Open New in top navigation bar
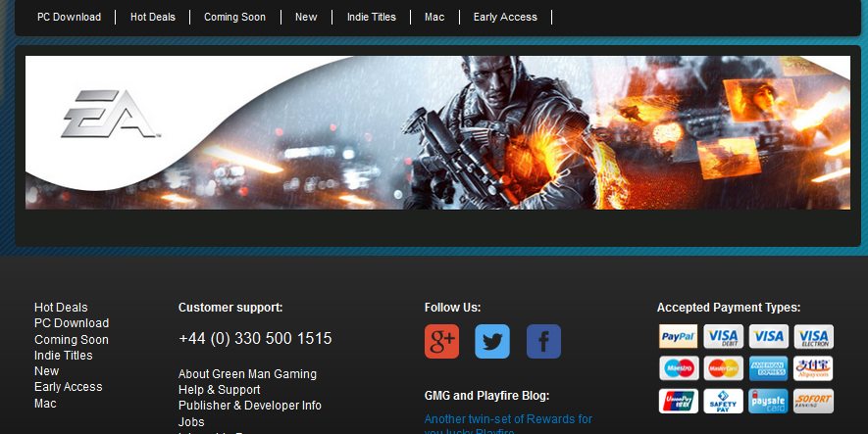This screenshot has height=434, width=868. click(306, 17)
